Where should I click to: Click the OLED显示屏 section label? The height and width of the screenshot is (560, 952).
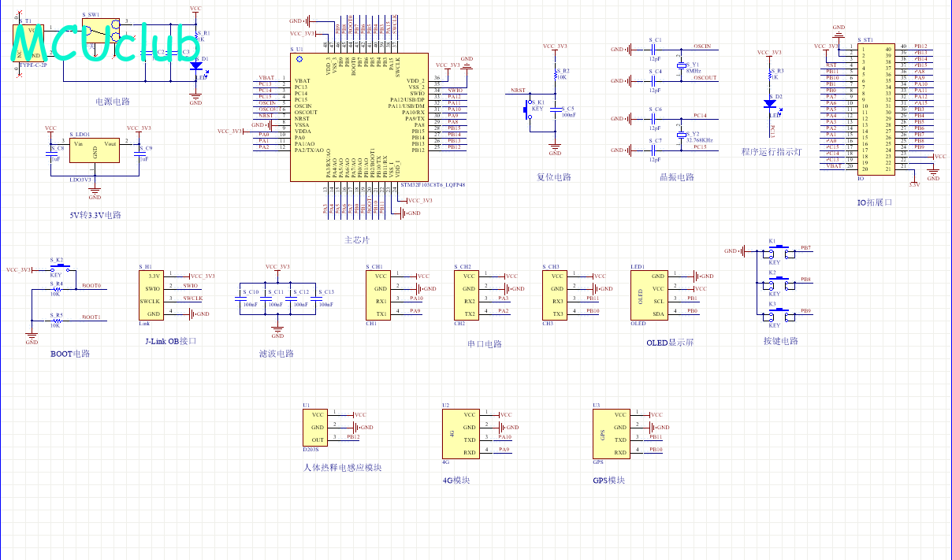pyautogui.click(x=671, y=341)
